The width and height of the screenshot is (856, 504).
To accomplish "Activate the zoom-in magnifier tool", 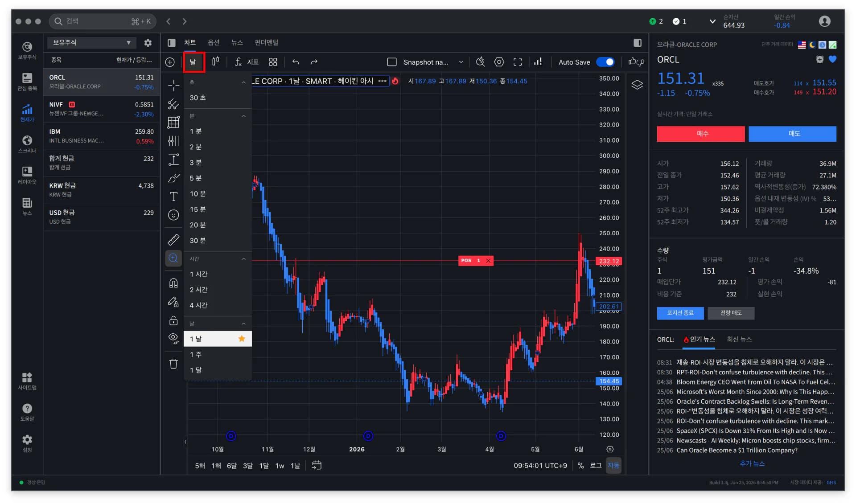I will [173, 258].
